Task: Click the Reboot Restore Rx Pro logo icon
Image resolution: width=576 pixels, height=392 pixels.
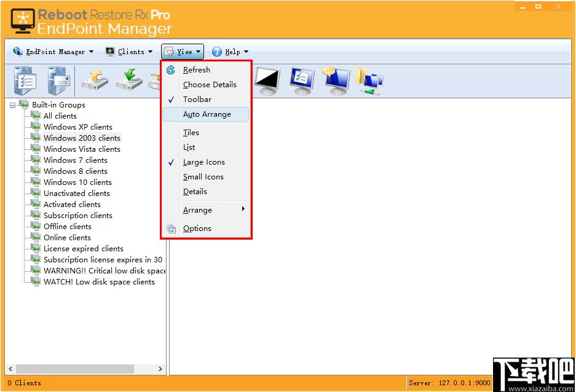Action: pos(22,21)
